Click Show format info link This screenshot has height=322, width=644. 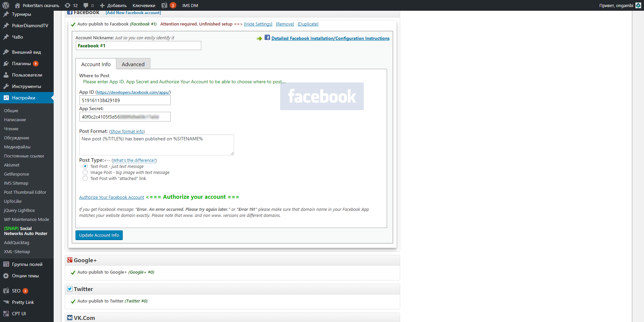tap(127, 132)
